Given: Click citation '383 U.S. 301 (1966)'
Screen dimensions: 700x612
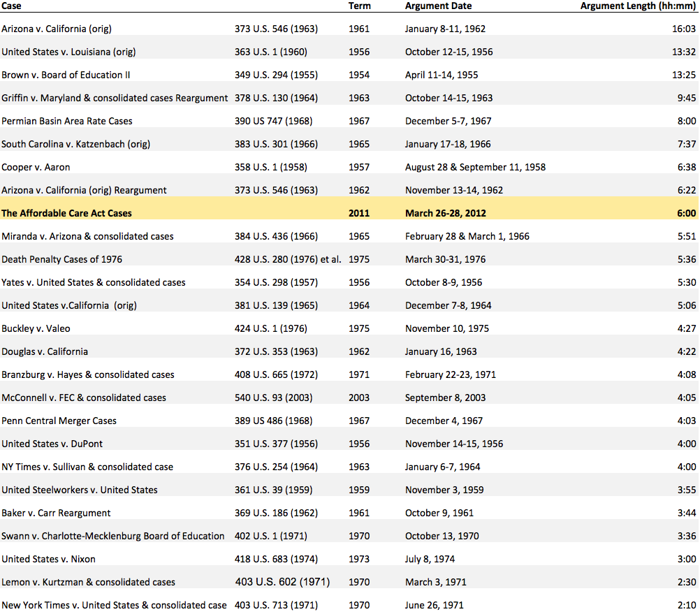Looking at the screenshot, I should click(277, 144).
